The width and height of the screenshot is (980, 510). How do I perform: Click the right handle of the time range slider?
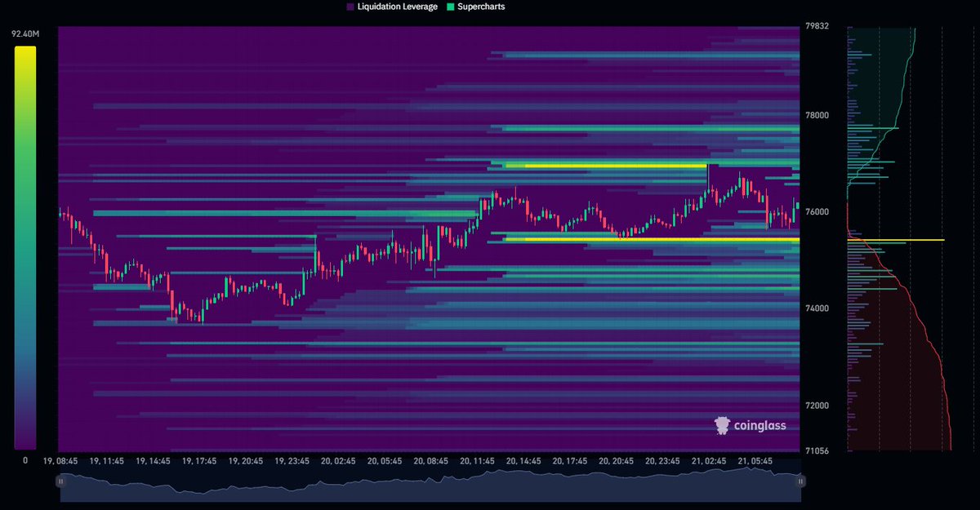tap(801, 481)
